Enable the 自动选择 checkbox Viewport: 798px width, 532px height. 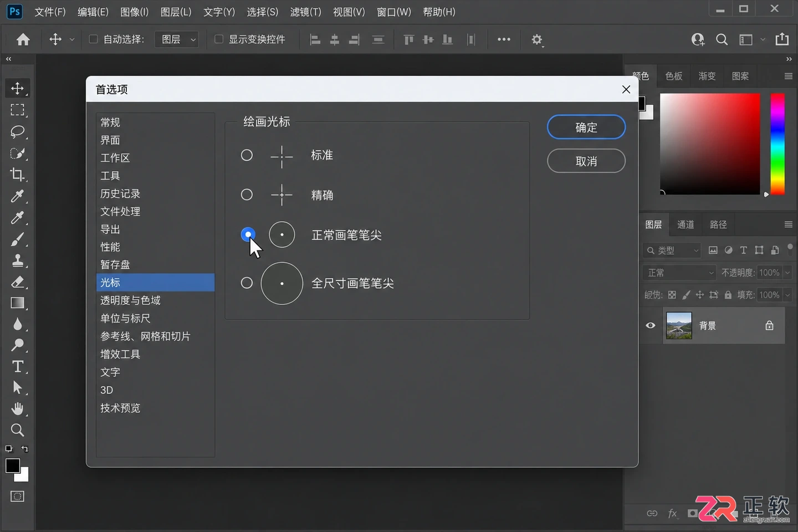(x=93, y=39)
